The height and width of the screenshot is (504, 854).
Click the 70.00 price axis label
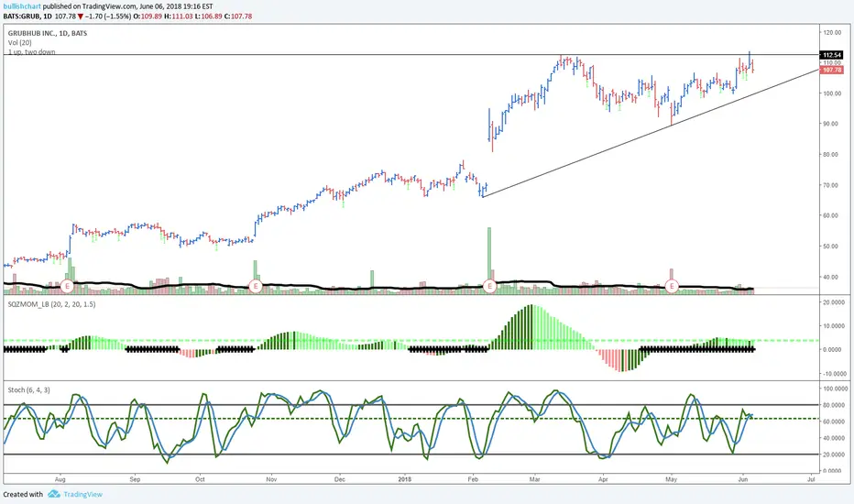pyautogui.click(x=832, y=185)
